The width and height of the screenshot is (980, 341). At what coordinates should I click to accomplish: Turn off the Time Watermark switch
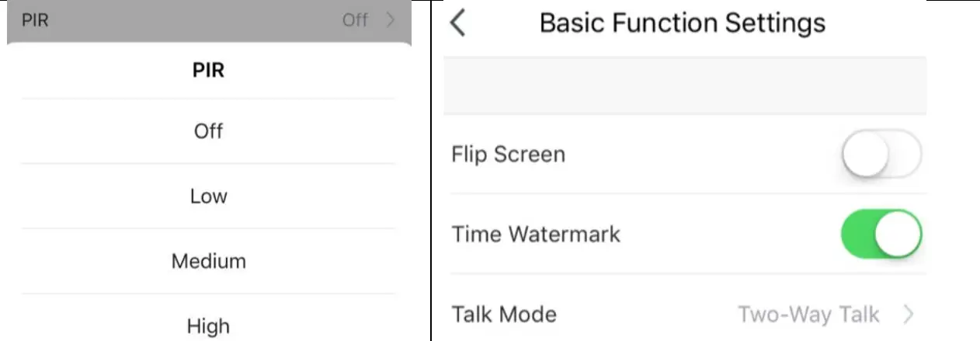[881, 234]
